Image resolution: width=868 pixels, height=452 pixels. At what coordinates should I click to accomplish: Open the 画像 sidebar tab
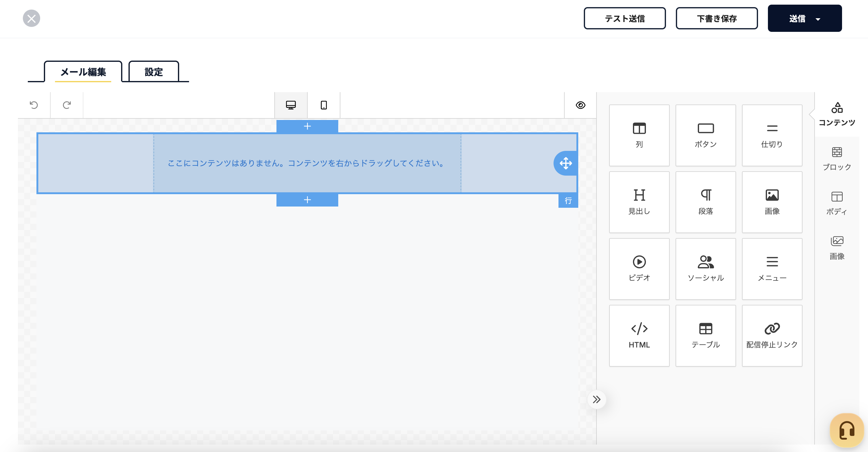(837, 248)
